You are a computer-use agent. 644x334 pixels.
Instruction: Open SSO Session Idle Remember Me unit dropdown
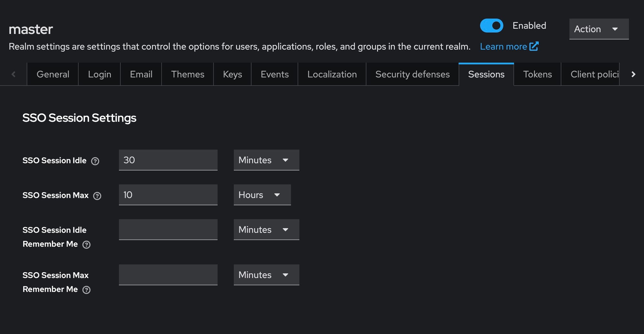266,229
